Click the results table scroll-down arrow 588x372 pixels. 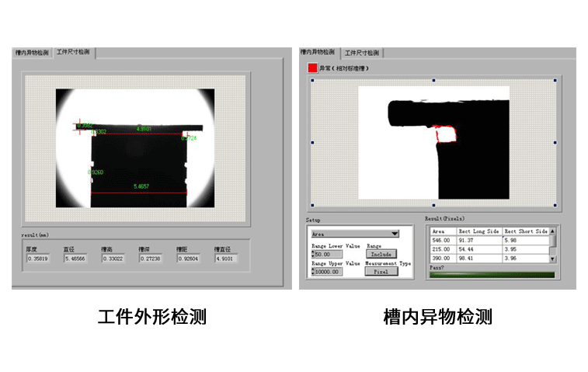[553, 259]
